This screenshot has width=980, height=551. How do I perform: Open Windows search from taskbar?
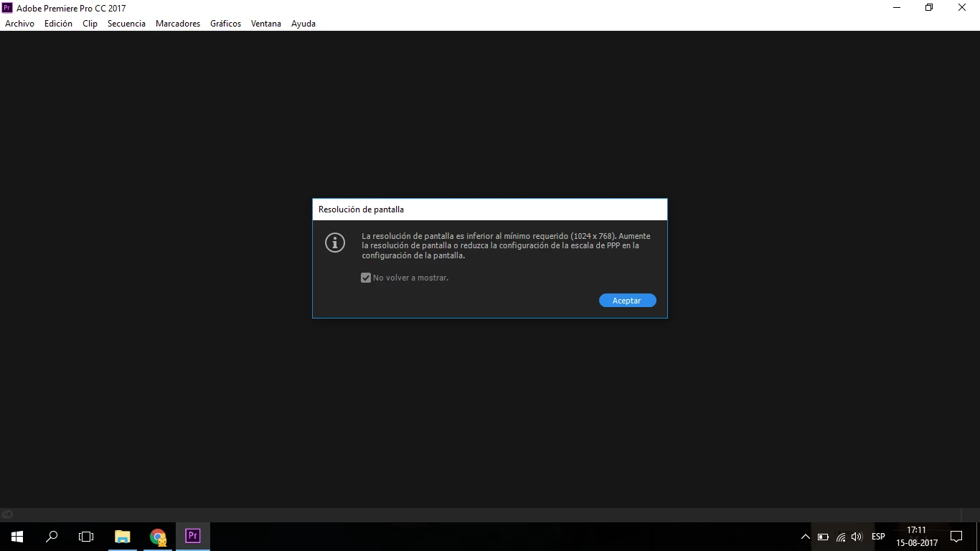[x=52, y=537]
